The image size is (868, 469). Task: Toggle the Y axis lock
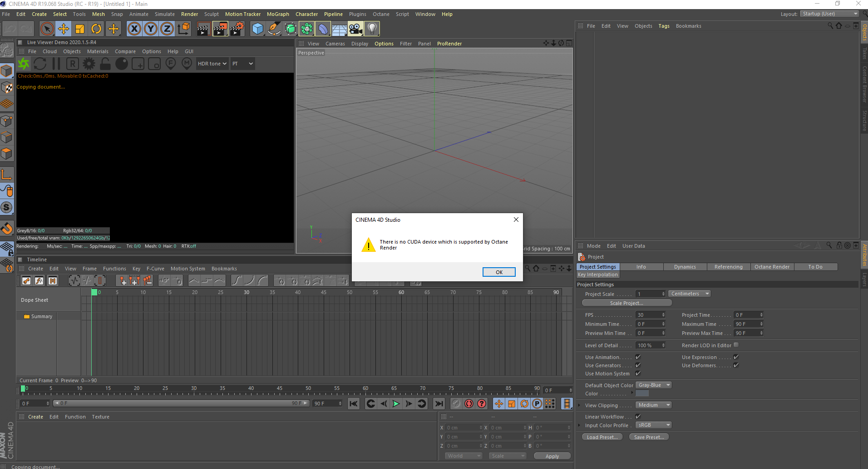(x=151, y=29)
